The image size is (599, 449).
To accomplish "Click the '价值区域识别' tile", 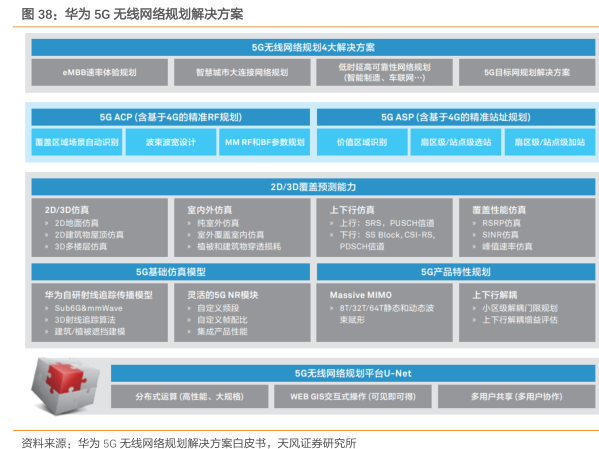I will (362, 142).
